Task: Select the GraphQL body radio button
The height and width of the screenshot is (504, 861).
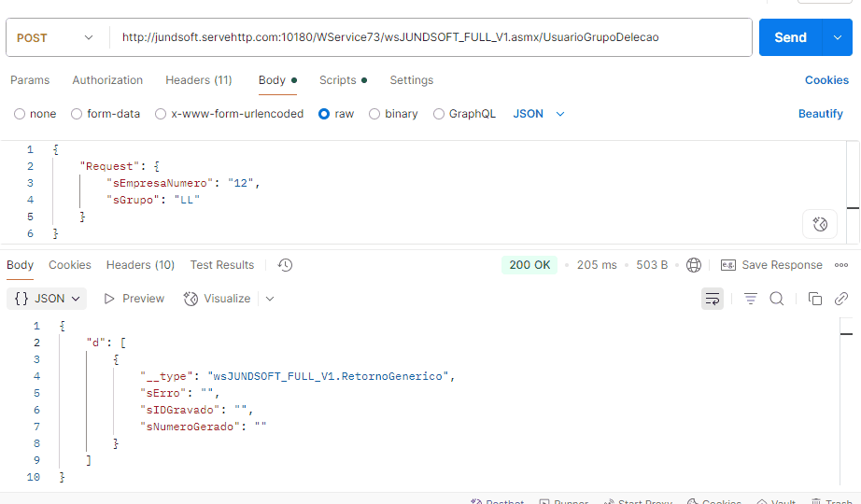Action: pyautogui.click(x=375, y=114)
